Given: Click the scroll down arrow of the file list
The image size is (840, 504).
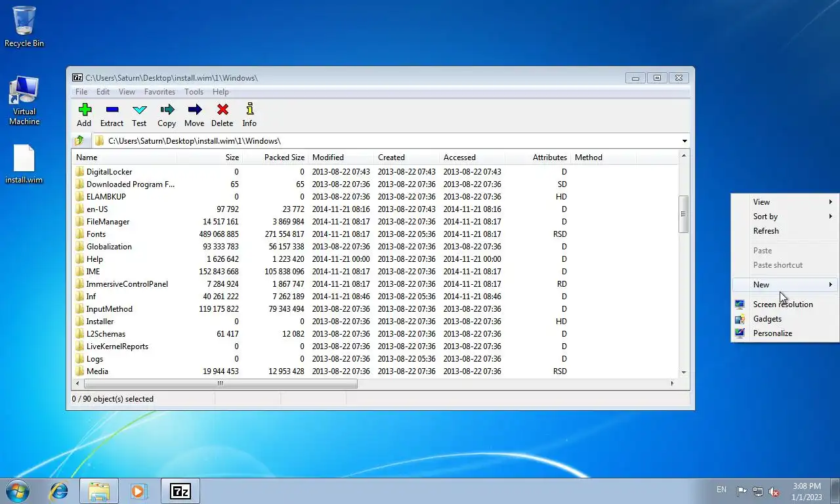Looking at the screenshot, I should 683,372.
